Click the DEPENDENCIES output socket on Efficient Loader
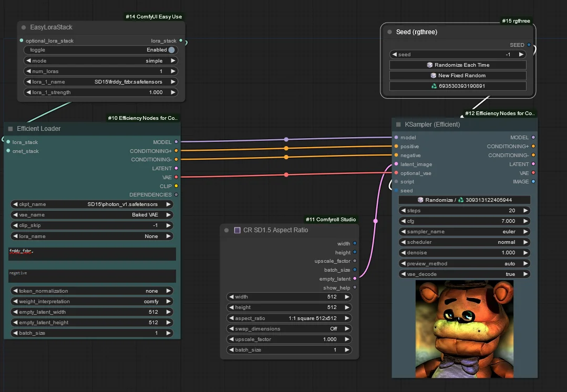Viewport: 567px width, 392px height. click(176, 194)
